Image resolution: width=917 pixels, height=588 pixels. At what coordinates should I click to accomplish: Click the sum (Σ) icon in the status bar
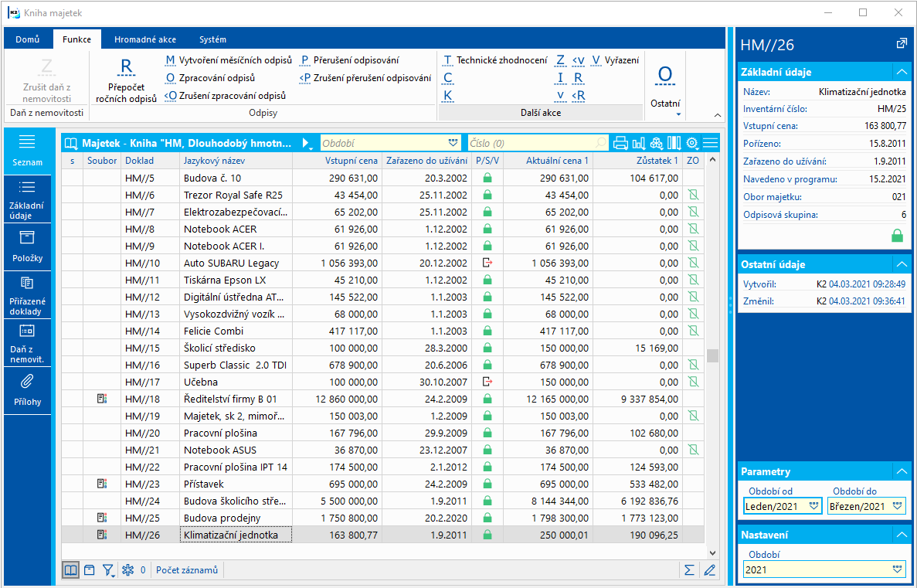click(x=688, y=570)
